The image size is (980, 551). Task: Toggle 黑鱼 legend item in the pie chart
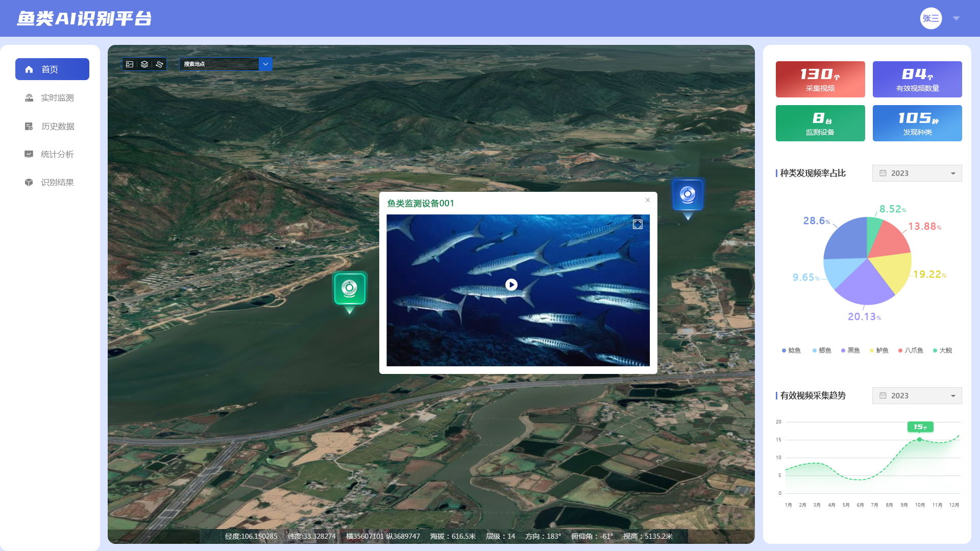[x=850, y=350]
